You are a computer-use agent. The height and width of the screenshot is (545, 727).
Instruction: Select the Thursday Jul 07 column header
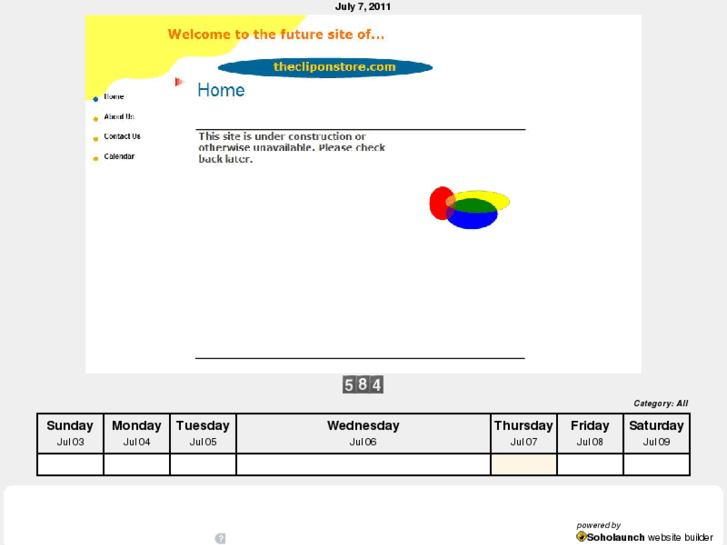tap(524, 433)
